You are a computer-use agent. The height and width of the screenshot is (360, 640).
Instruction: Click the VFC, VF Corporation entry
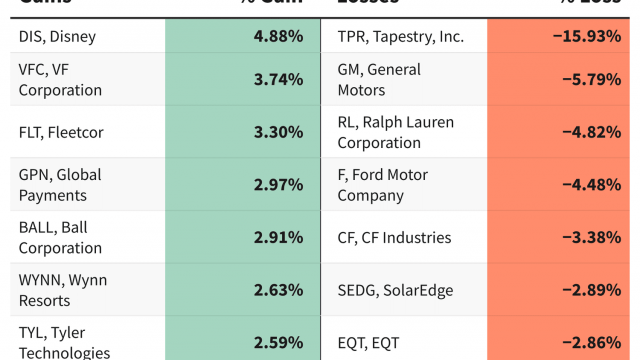pos(60,80)
